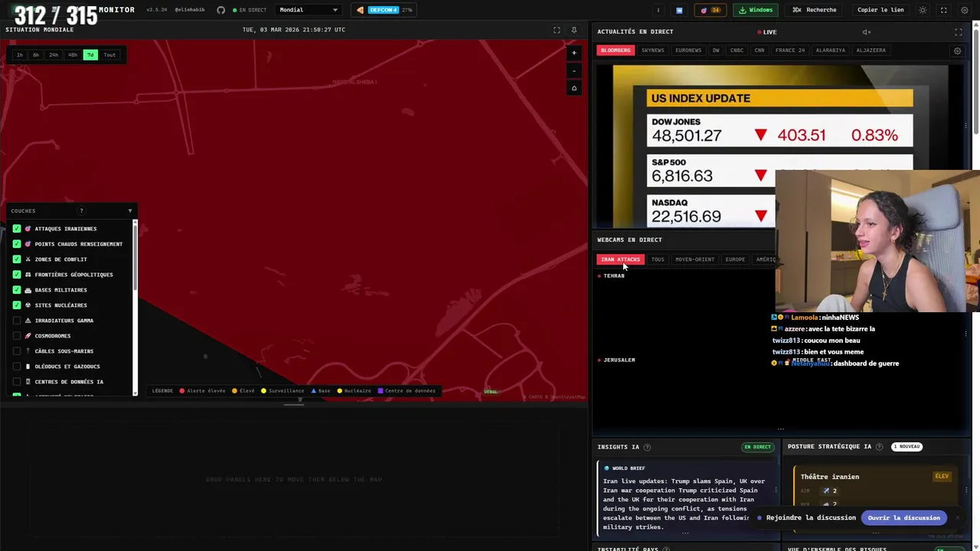
Task: Click Copier le lien button
Action: coord(880,10)
